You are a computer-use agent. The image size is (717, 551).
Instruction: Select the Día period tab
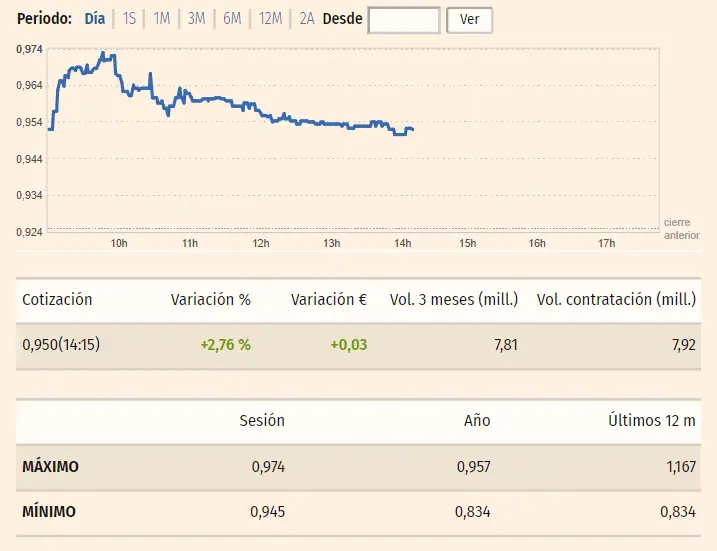[x=94, y=19]
